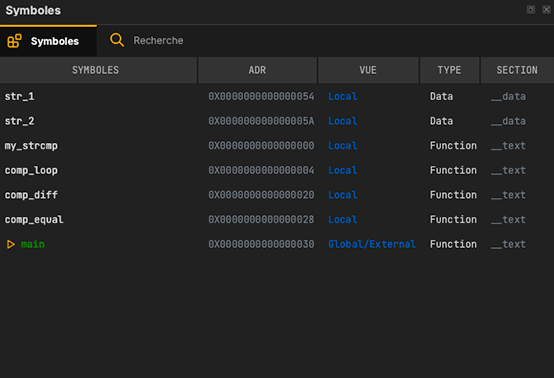Viewport: 554px width, 378px height.
Task: Select the comp_equal symbol
Action: [34, 220]
